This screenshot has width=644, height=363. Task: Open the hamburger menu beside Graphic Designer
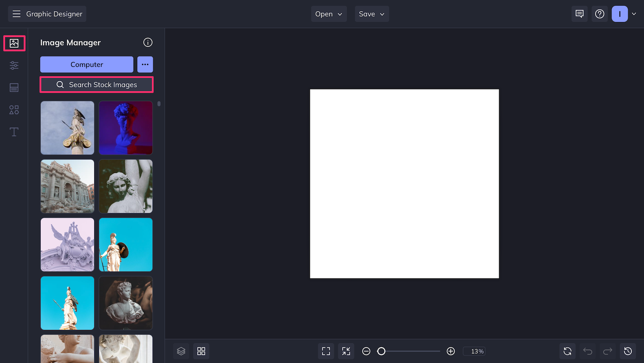[x=17, y=14]
